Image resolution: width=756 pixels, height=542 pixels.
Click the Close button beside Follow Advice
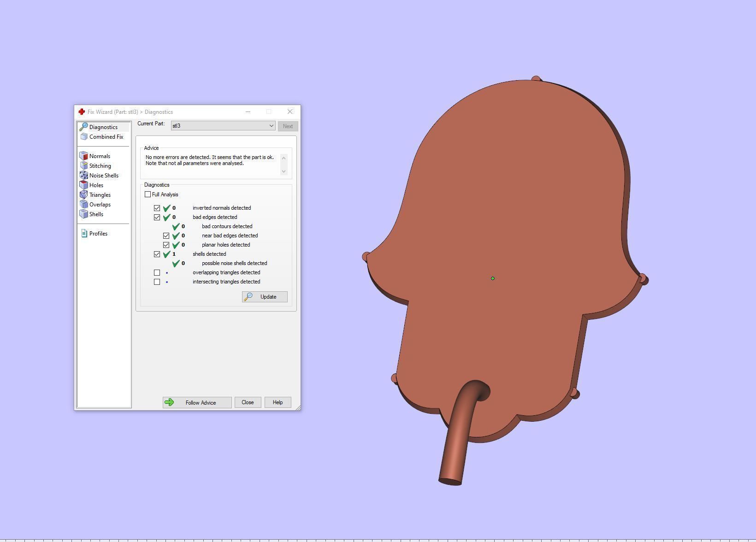point(248,402)
